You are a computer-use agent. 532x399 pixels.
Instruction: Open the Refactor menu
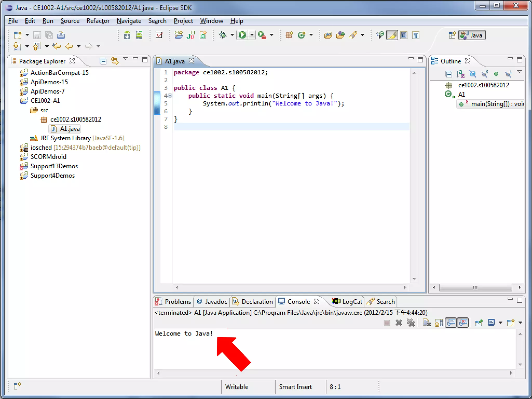98,21
